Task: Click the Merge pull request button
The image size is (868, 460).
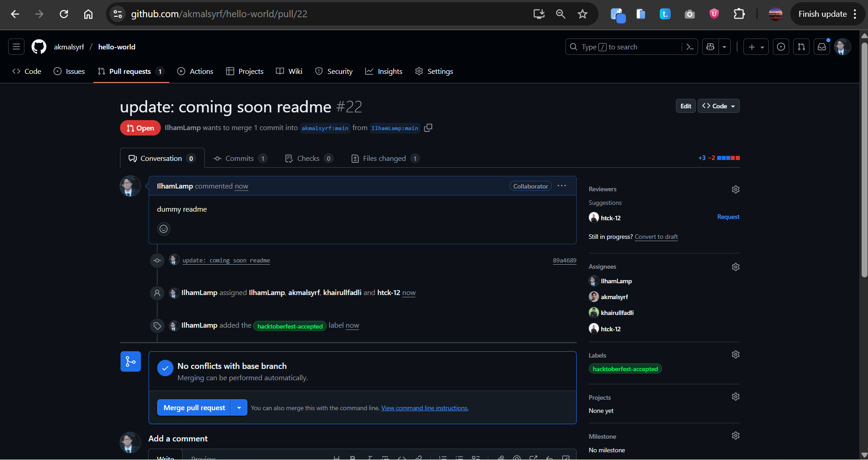Action: click(x=194, y=407)
